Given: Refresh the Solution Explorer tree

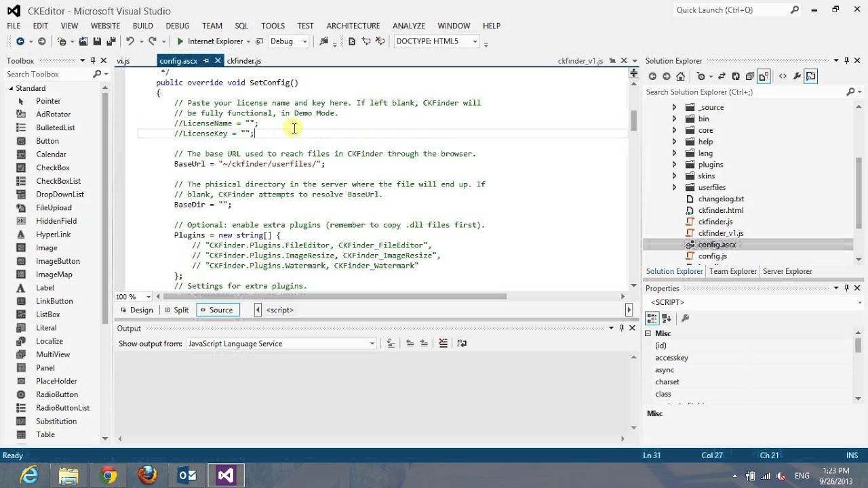Looking at the screenshot, I should [736, 77].
